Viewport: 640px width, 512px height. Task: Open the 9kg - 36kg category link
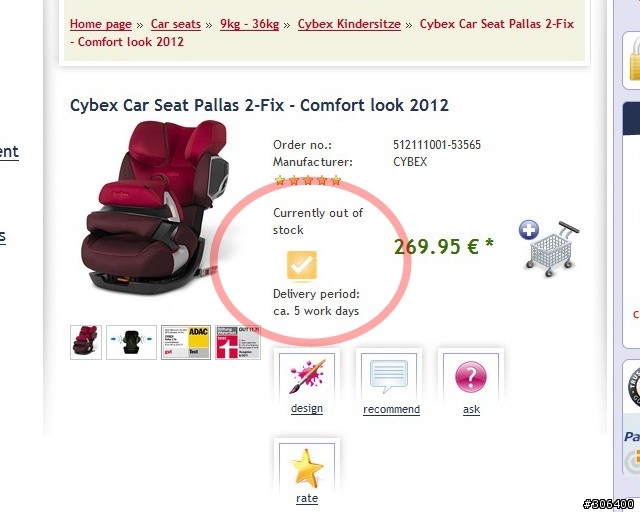point(249,24)
